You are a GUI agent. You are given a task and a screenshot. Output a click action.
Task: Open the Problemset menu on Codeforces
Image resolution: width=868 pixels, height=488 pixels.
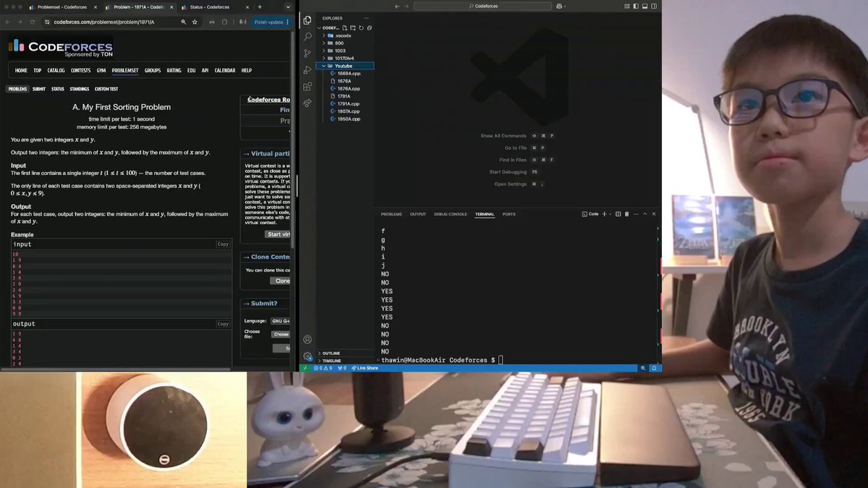pyautogui.click(x=125, y=71)
